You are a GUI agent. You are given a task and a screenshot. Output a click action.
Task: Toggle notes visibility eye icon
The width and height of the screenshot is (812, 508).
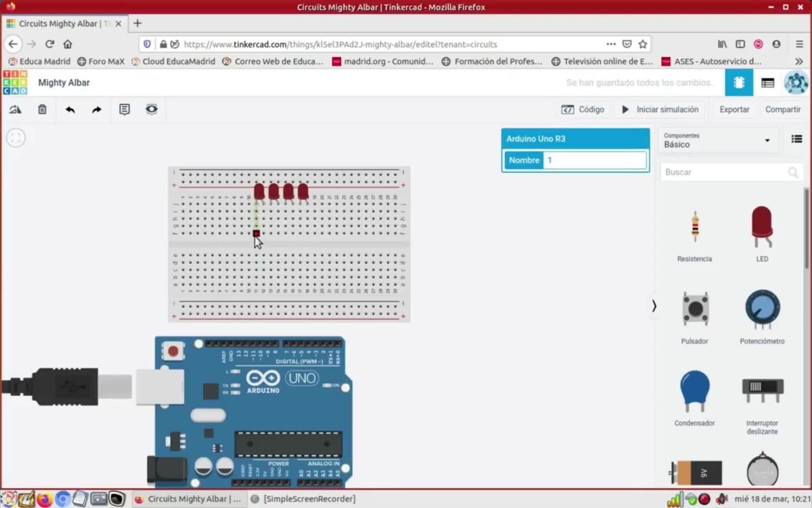[x=151, y=110]
